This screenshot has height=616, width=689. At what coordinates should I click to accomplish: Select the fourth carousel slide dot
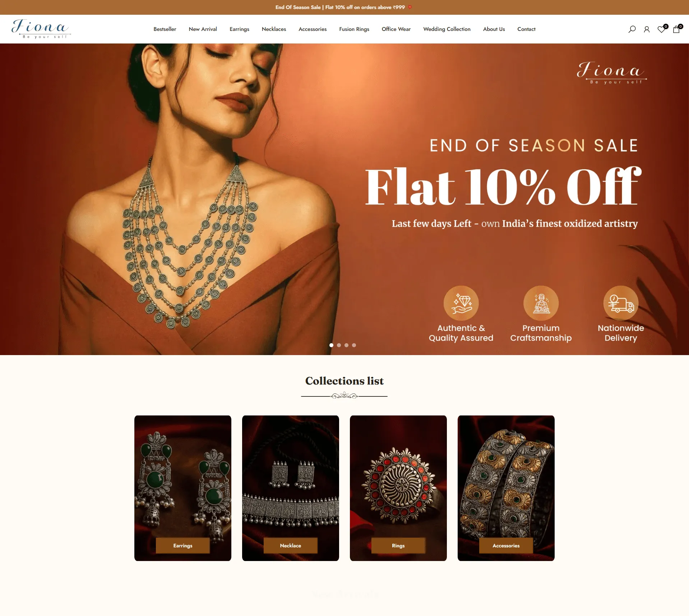[354, 345]
